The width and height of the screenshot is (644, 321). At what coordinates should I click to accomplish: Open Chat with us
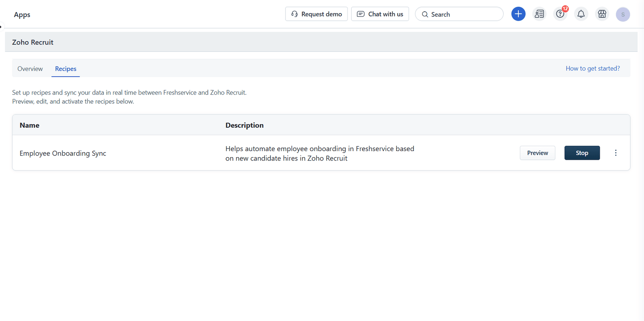click(x=380, y=14)
